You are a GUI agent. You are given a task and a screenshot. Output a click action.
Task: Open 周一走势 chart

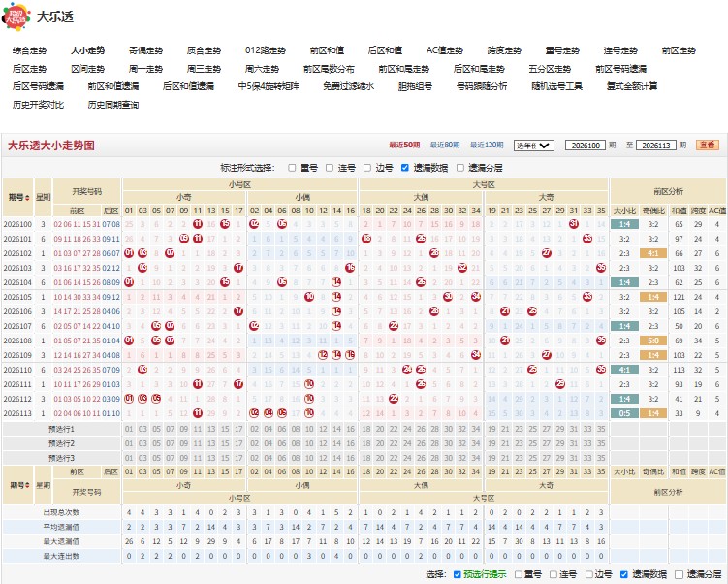pyautogui.click(x=145, y=69)
